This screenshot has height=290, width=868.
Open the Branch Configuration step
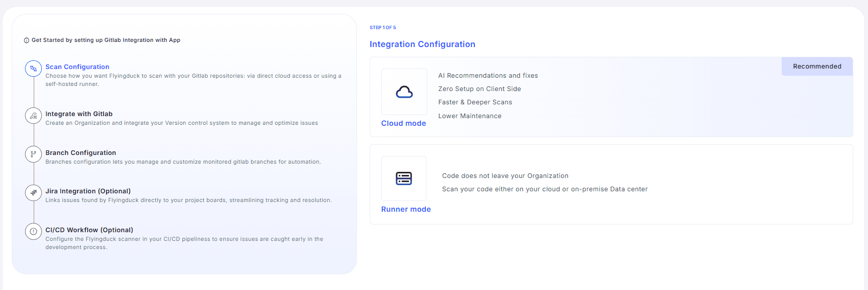[81, 153]
